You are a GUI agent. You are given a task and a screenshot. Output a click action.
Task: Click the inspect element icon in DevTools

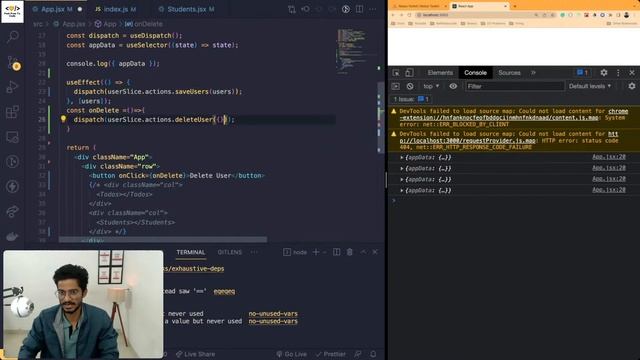tap(396, 73)
